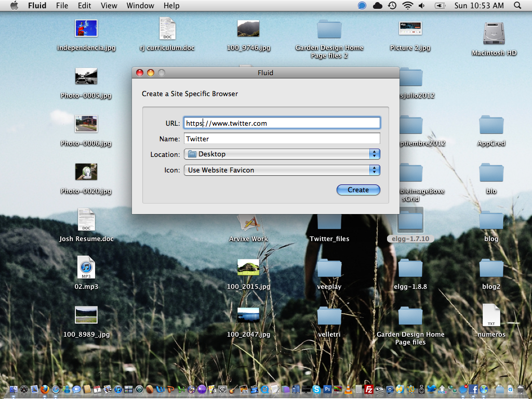Focus the Name field containing Twitter

(282, 138)
